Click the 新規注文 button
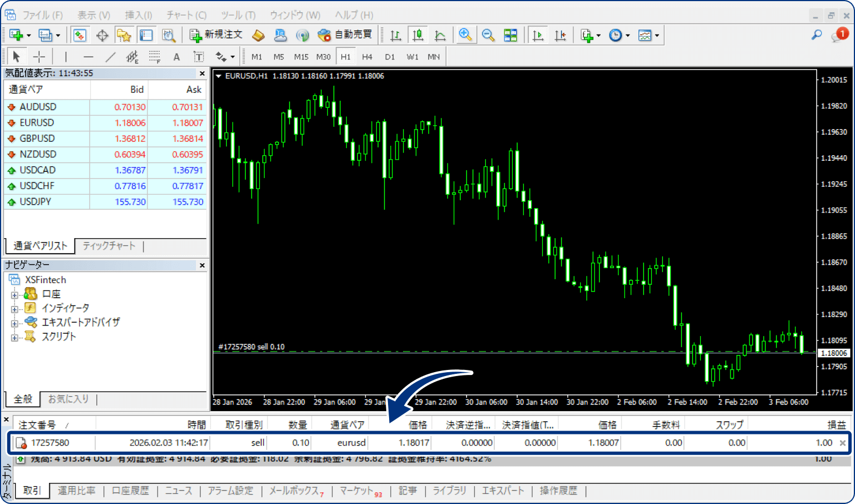The height and width of the screenshot is (504, 855). pyautogui.click(x=216, y=35)
